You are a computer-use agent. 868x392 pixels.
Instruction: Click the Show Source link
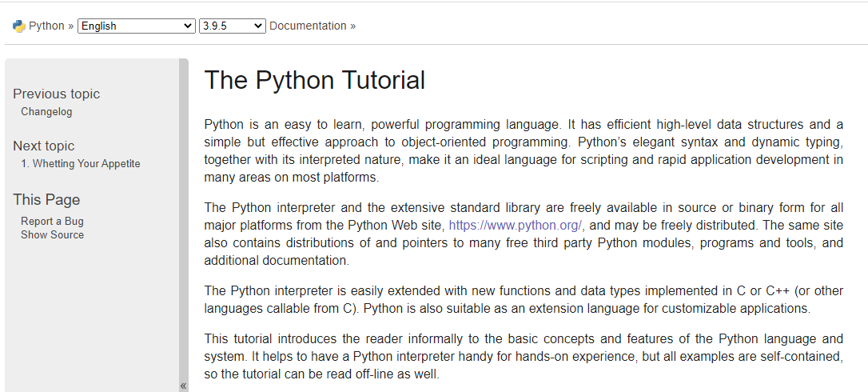(x=53, y=234)
